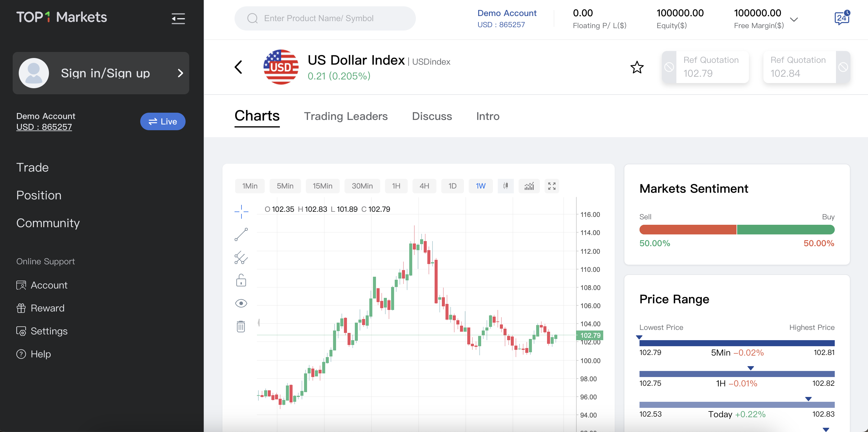
Task: Select the trend line drawing tool
Action: pos(241,234)
